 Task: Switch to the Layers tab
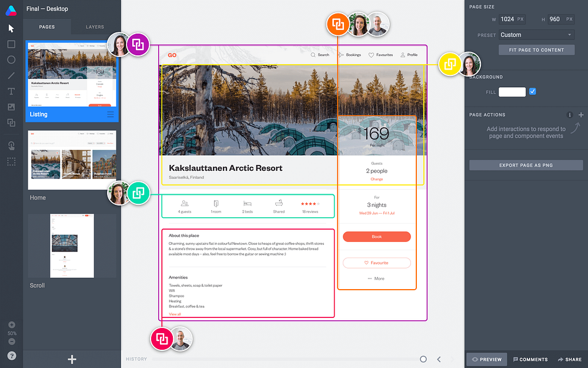(x=95, y=27)
